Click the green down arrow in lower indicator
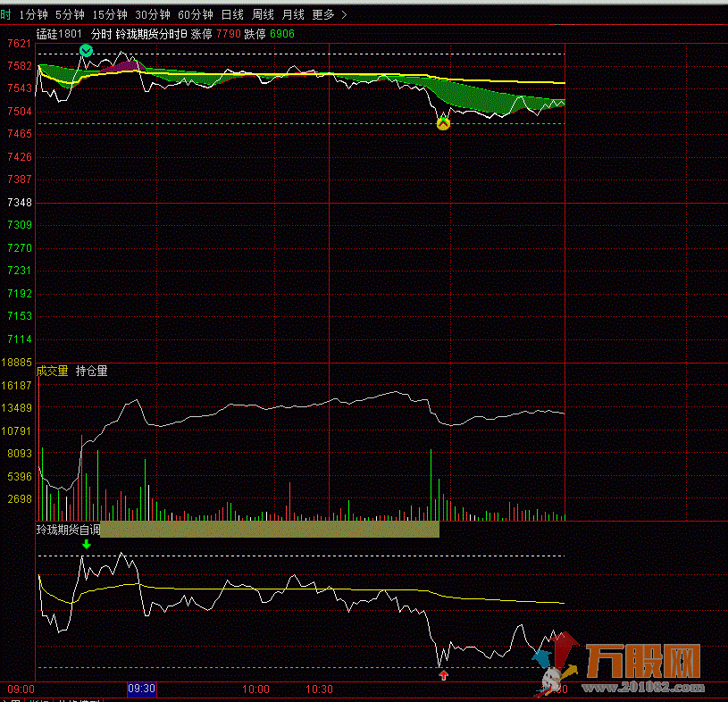This screenshot has width=728, height=702. point(86,544)
